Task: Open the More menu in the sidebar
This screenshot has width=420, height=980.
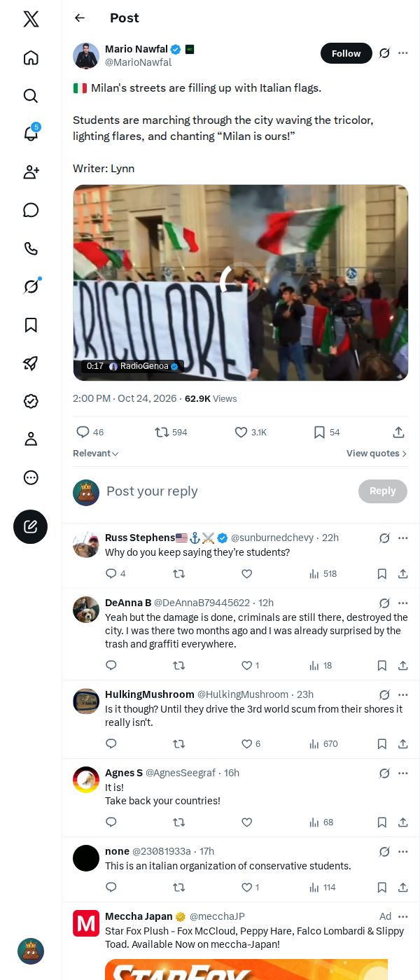Action: (31, 477)
